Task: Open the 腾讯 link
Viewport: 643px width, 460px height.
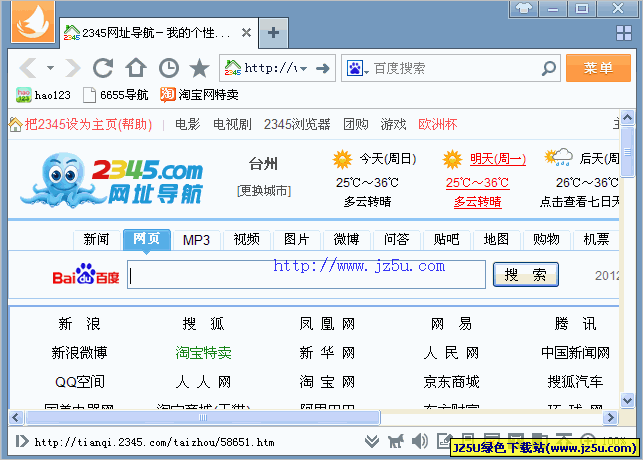Action: [x=575, y=324]
